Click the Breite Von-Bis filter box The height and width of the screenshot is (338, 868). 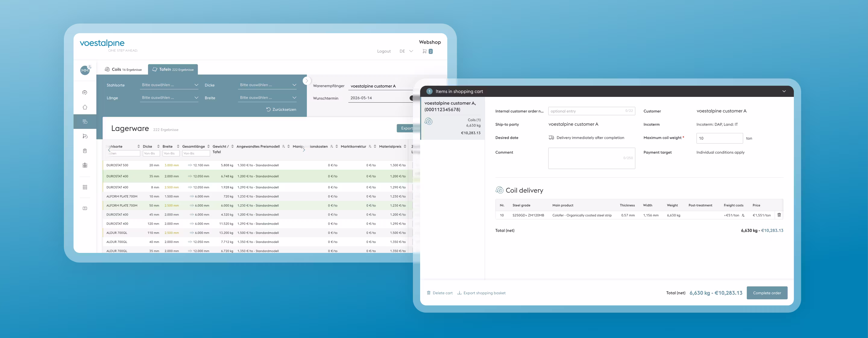coord(171,154)
